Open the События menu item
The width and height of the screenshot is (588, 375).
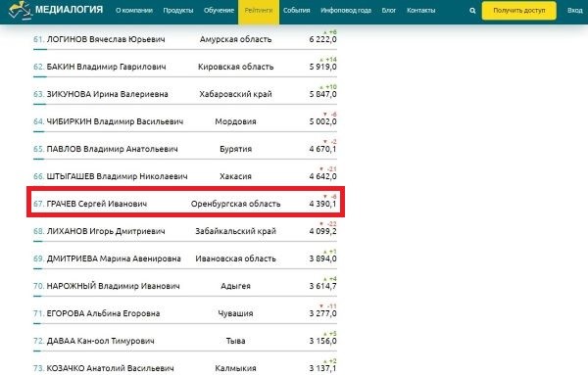click(297, 11)
